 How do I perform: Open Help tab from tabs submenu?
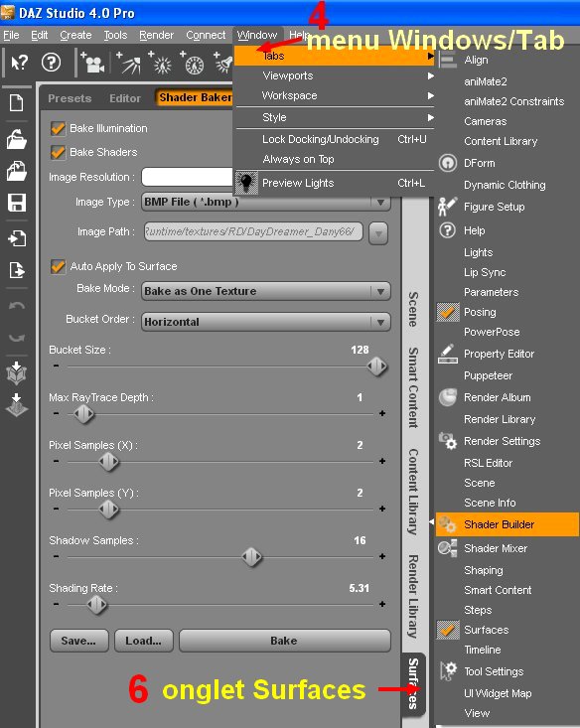tap(474, 230)
